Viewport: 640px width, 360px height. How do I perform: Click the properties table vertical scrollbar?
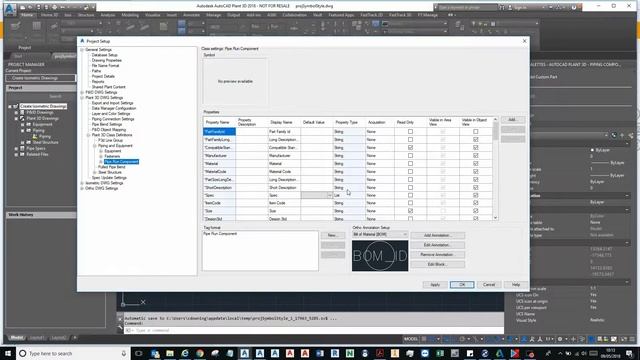click(x=496, y=169)
